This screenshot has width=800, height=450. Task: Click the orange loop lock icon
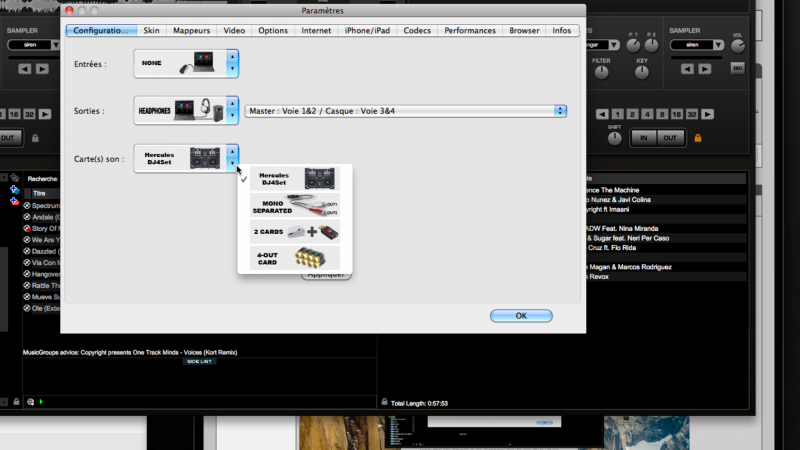[697, 137]
